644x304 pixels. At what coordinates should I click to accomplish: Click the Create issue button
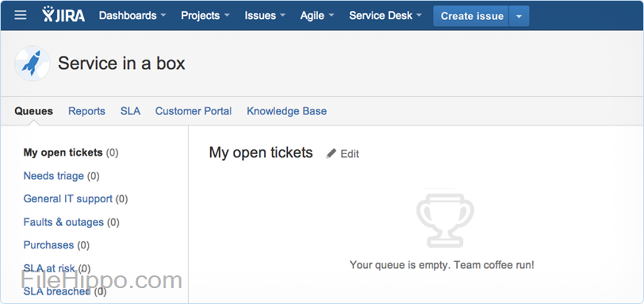coord(472,16)
